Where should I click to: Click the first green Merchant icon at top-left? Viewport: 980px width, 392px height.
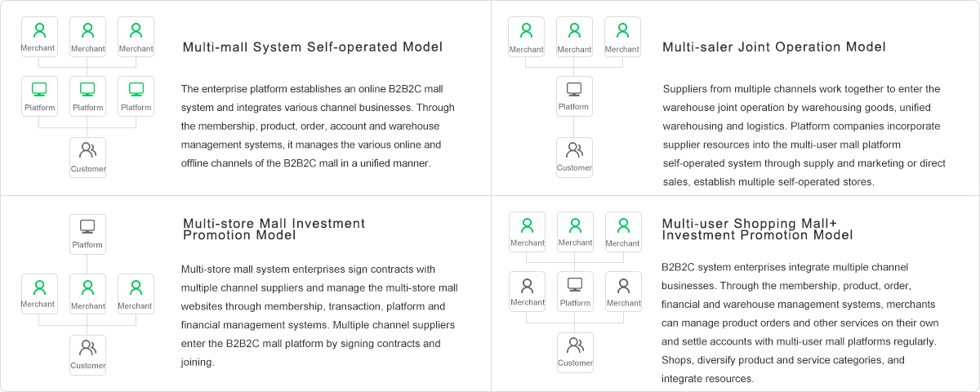pyautogui.click(x=39, y=37)
